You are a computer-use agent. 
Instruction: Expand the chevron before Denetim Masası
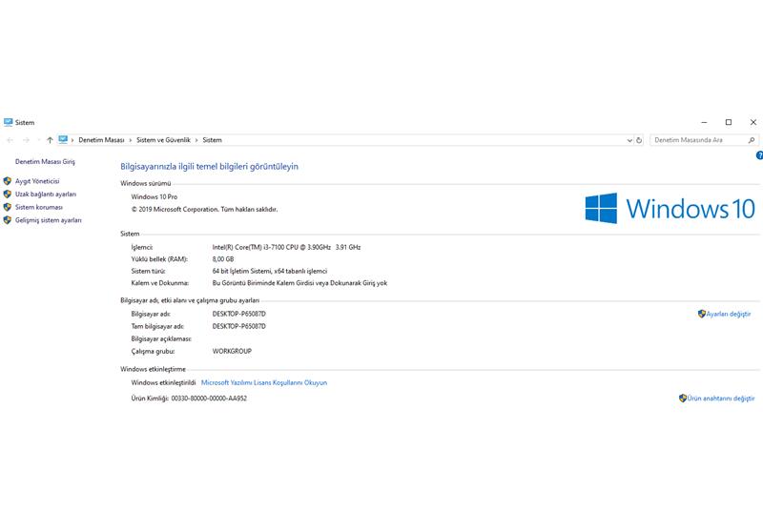coord(72,140)
